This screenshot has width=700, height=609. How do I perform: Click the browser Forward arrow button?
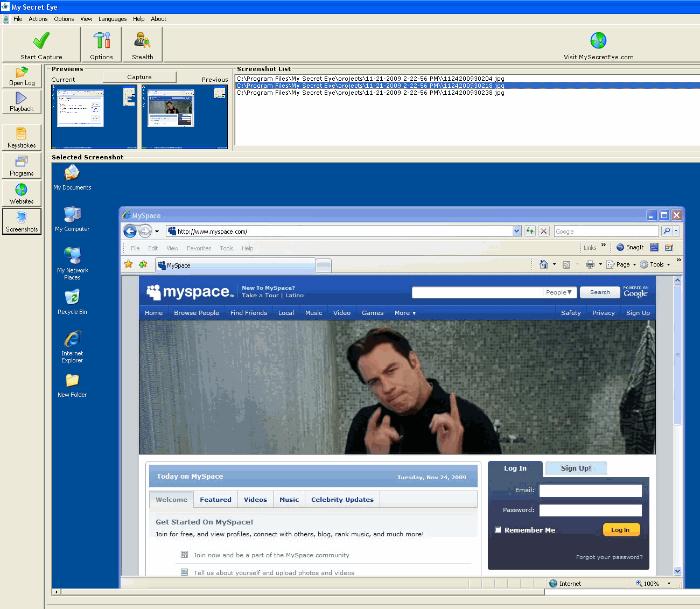145,231
